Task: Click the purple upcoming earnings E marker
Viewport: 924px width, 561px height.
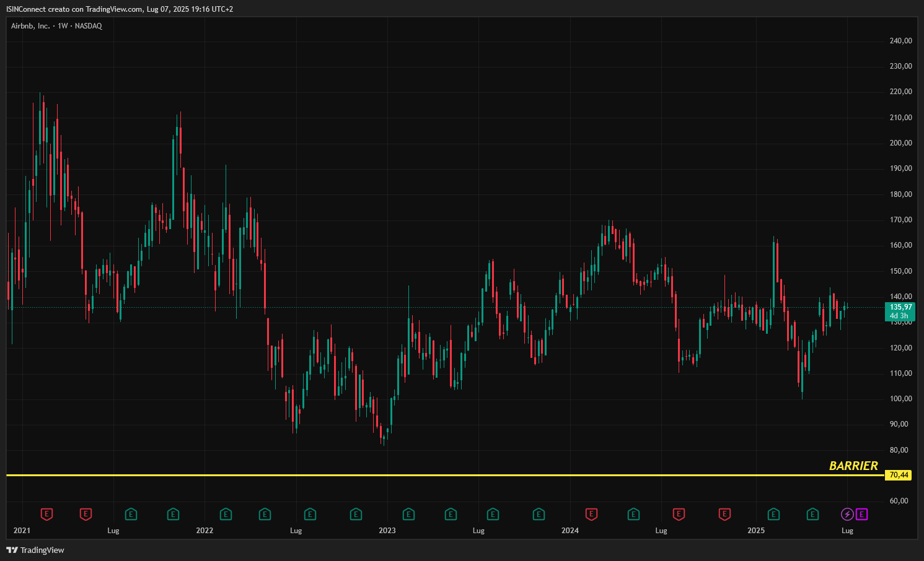Action: 862,514
